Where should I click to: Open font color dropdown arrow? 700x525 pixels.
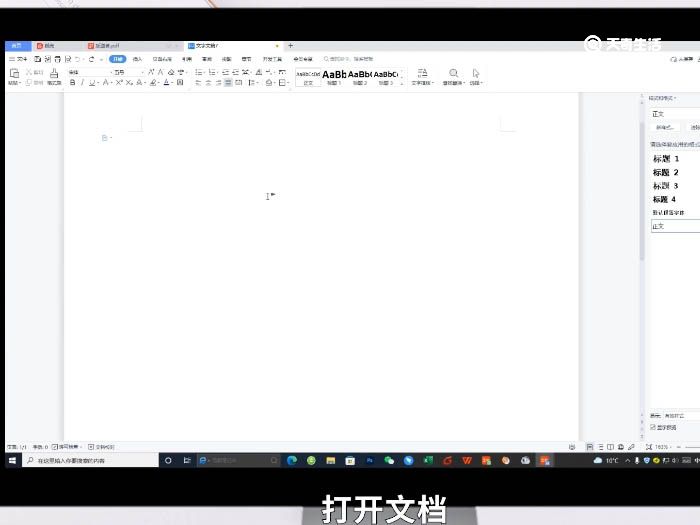pyautogui.click(x=172, y=83)
